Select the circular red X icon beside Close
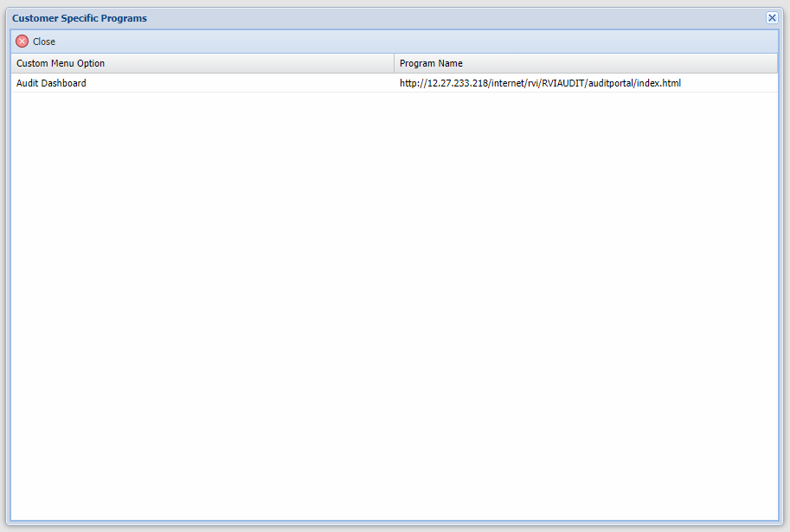Viewport: 790px width, 532px height. [22, 41]
